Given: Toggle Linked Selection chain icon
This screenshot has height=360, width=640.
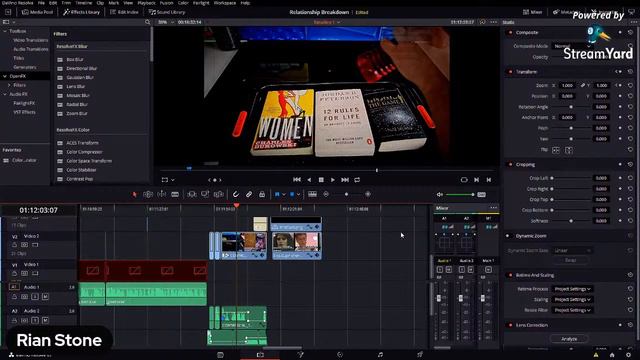Looking at the screenshot, I should (x=249, y=195).
